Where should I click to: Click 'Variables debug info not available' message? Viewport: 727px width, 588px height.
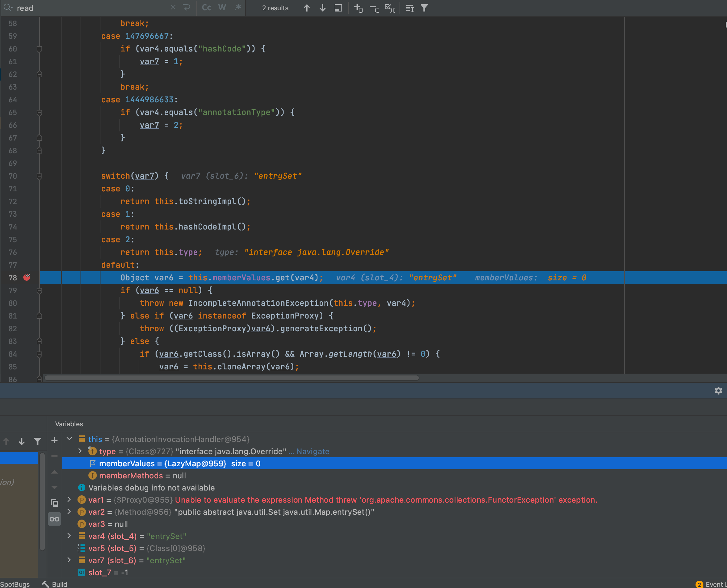[x=151, y=488]
